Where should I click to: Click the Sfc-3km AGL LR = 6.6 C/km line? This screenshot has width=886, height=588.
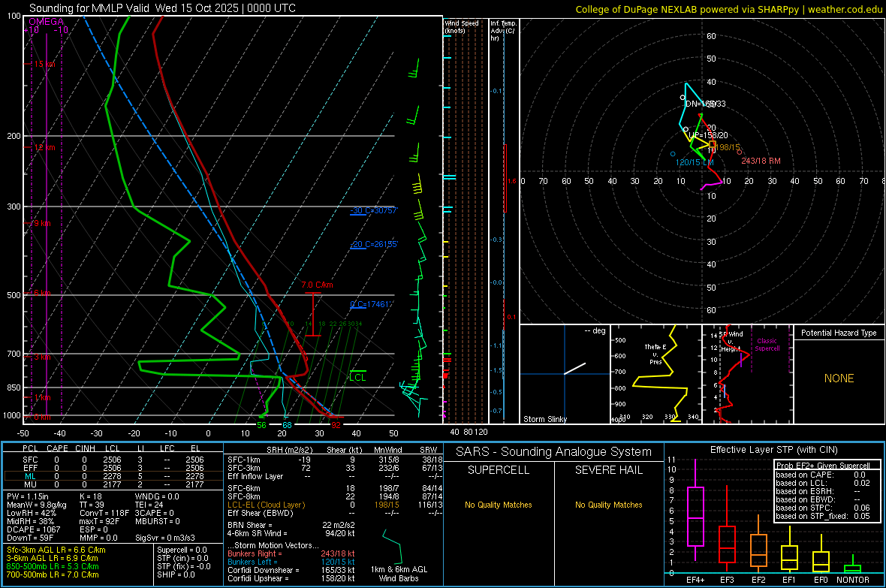coord(56,550)
